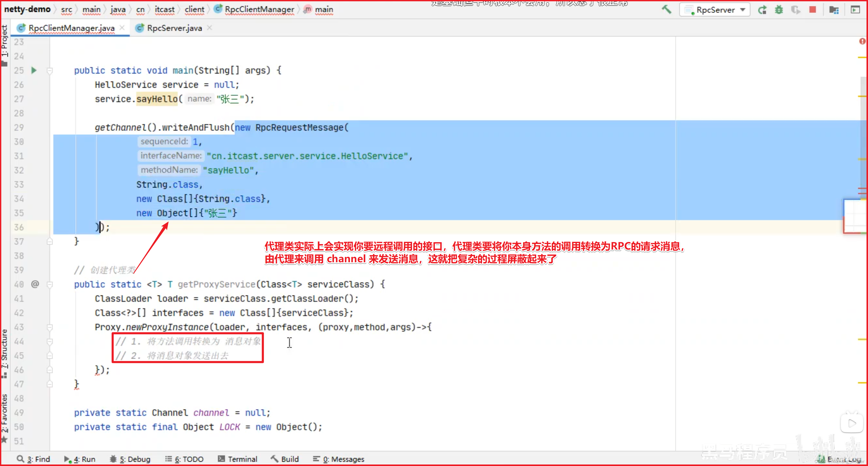This screenshot has width=868, height=466.
Task: Open the Find tool window
Action: click(x=33, y=459)
